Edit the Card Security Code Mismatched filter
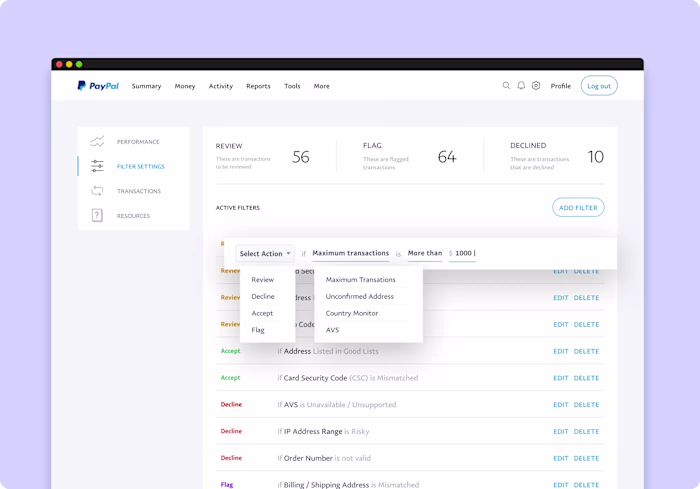This screenshot has width=700, height=489. pos(561,378)
